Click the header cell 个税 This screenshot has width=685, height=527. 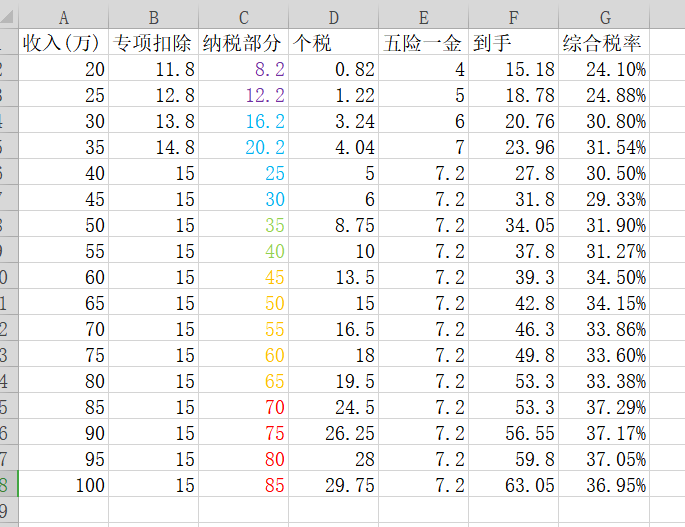click(333, 42)
